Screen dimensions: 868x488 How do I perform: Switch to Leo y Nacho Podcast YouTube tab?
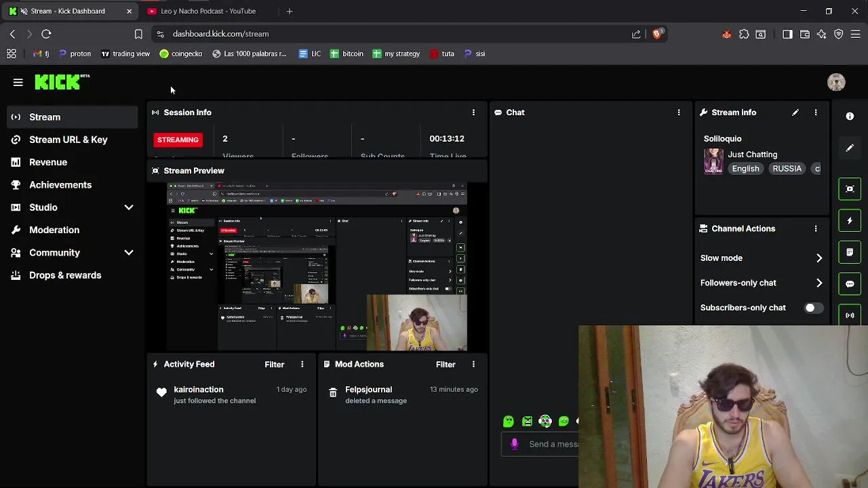tap(207, 11)
